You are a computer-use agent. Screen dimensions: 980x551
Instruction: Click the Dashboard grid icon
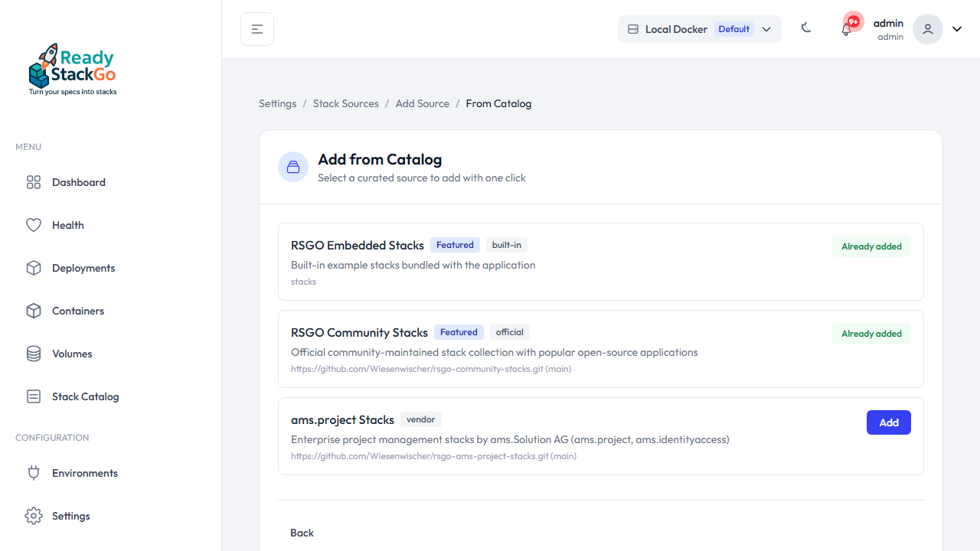[34, 182]
